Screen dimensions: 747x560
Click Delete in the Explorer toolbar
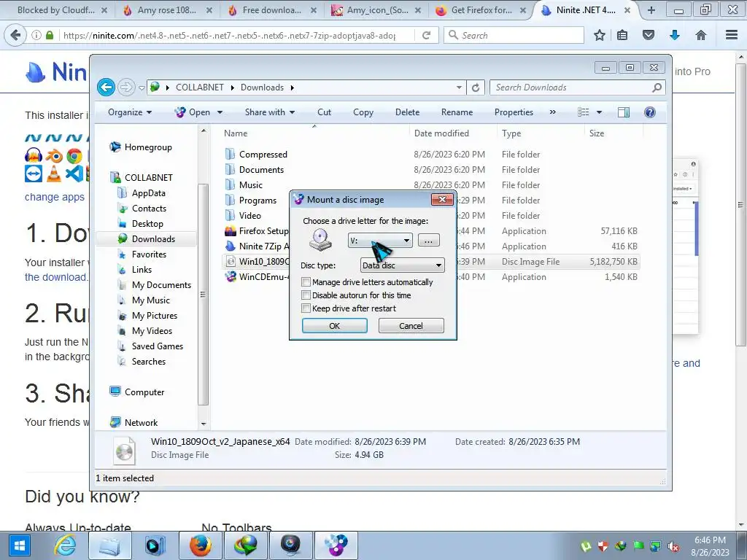(407, 112)
